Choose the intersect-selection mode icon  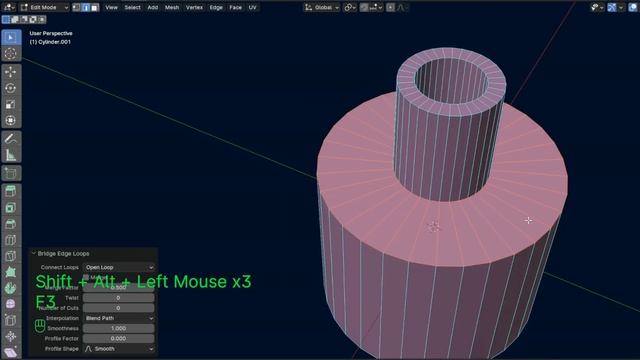[42, 20]
